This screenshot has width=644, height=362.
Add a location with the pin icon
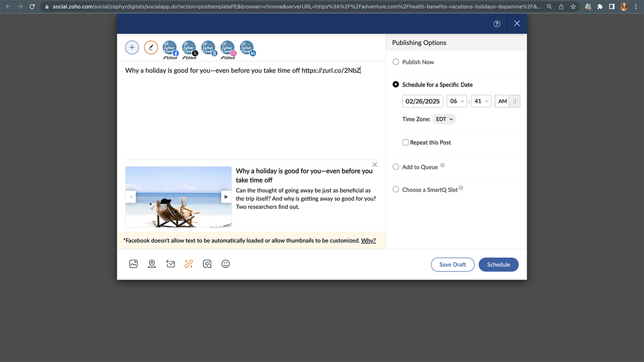[152, 264]
